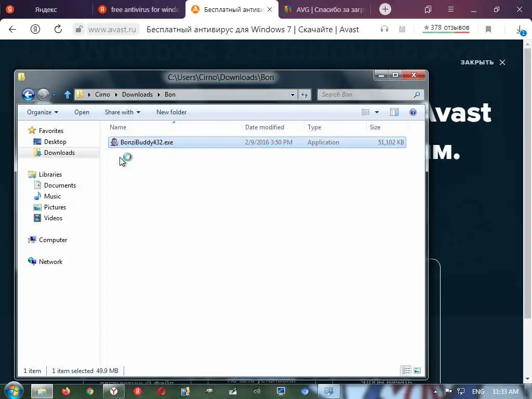This screenshot has width=532, height=399.
Task: Click the Windows Start orb
Action: [14, 390]
